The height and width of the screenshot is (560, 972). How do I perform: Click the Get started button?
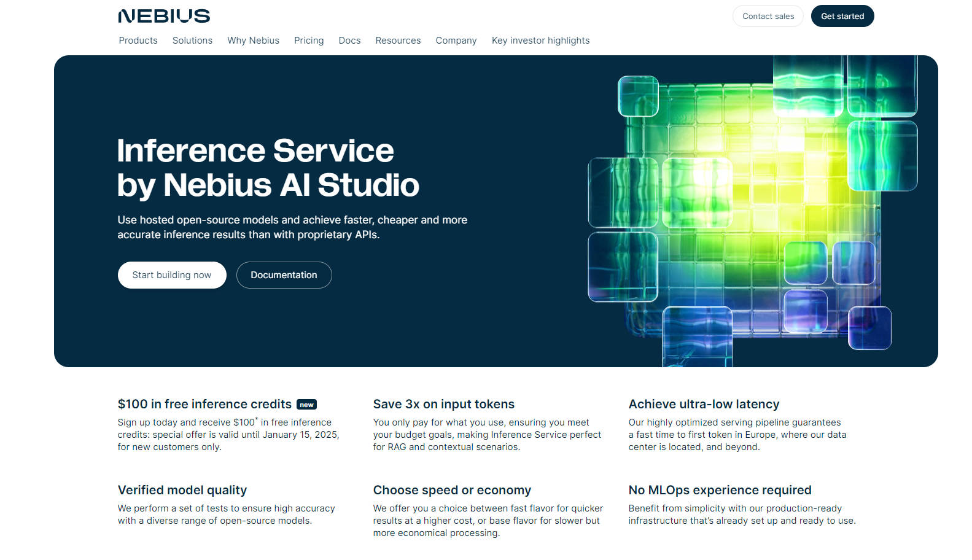[x=842, y=16]
